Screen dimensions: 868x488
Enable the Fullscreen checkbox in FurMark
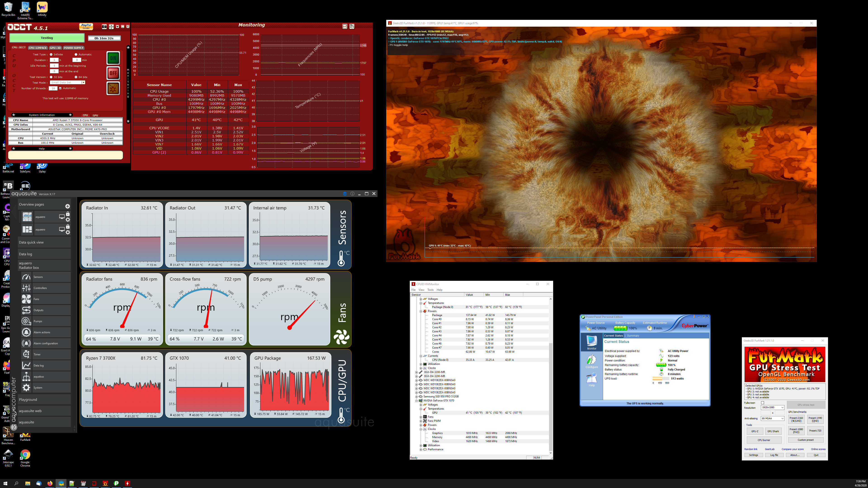[x=762, y=403]
